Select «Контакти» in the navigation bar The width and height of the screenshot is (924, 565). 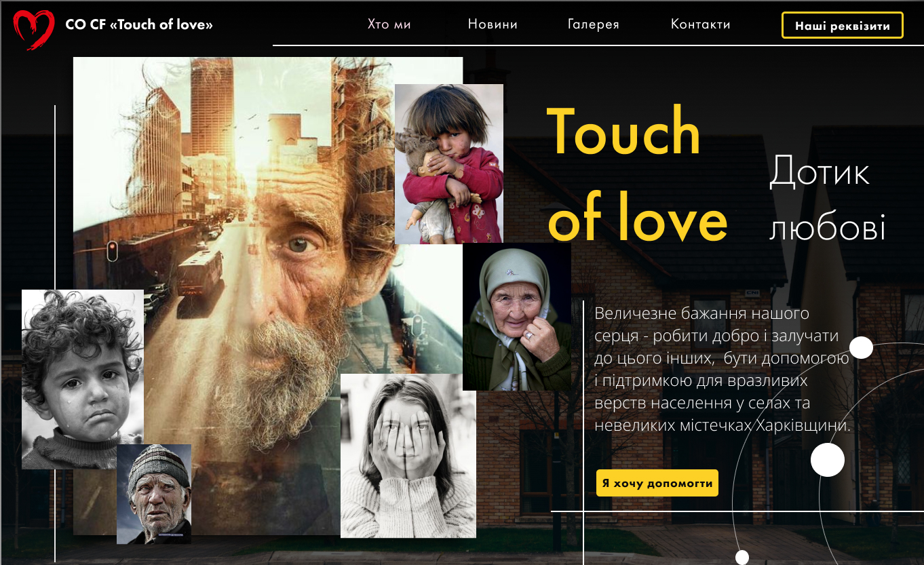[701, 24]
